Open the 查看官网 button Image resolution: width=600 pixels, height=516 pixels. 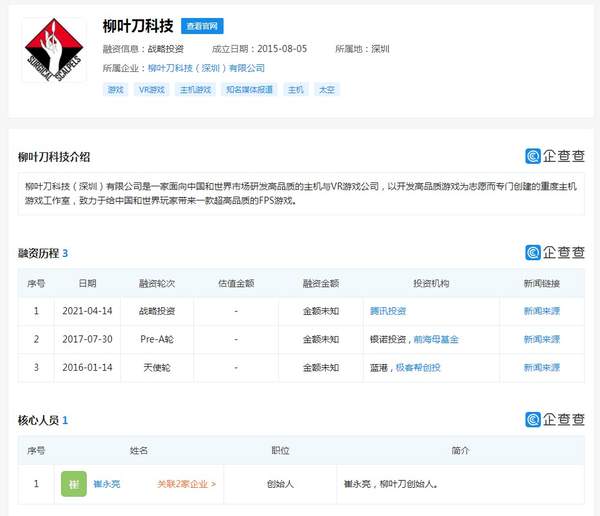(x=202, y=26)
